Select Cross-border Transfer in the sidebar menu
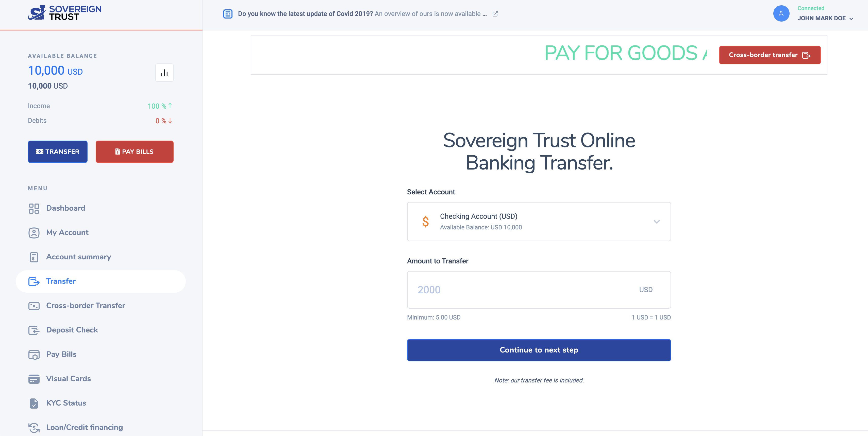This screenshot has width=868, height=436. 86,306
